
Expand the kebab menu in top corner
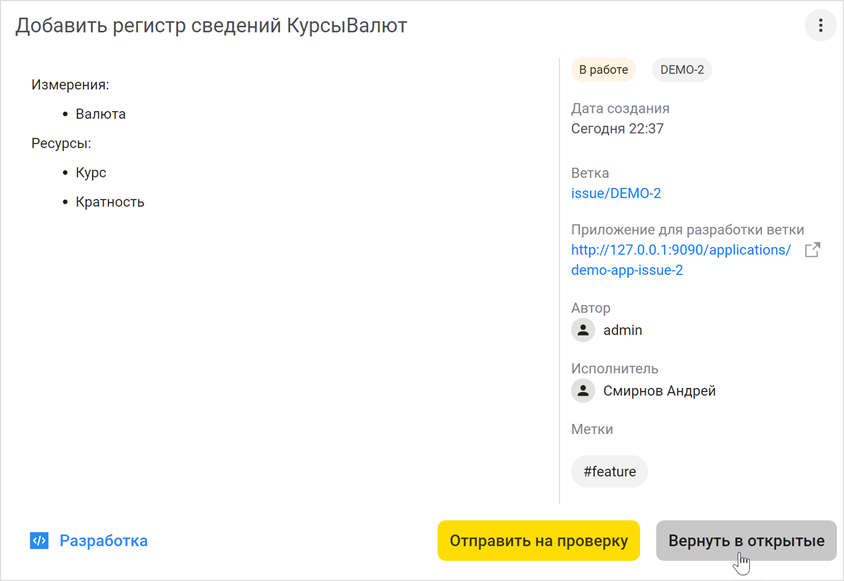point(820,25)
